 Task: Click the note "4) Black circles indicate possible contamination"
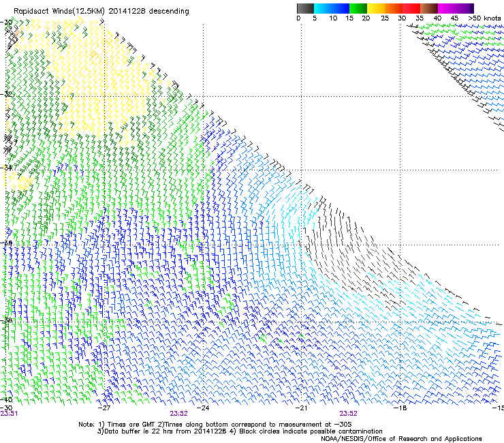(306, 431)
